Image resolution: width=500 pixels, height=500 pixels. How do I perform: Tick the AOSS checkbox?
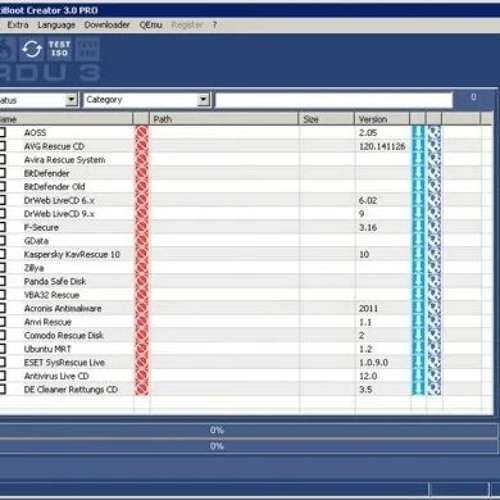(2, 132)
